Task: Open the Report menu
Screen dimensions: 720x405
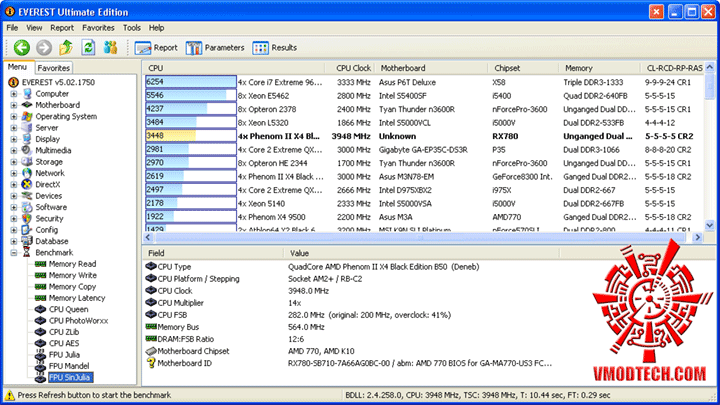Action: coord(62,28)
